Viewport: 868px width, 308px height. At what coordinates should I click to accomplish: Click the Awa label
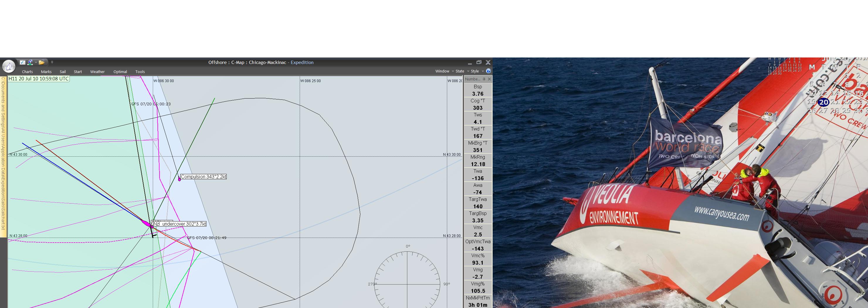[478, 185]
